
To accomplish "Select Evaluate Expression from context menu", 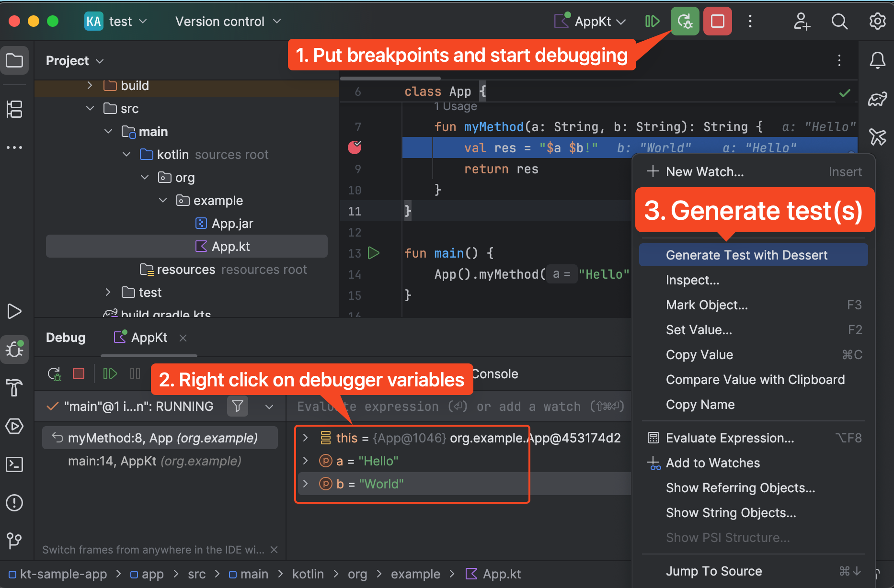I will click(730, 438).
